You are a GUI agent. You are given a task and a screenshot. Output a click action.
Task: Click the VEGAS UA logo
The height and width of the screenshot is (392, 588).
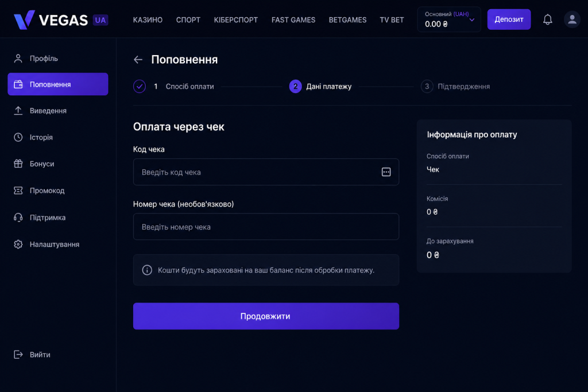tap(61, 20)
